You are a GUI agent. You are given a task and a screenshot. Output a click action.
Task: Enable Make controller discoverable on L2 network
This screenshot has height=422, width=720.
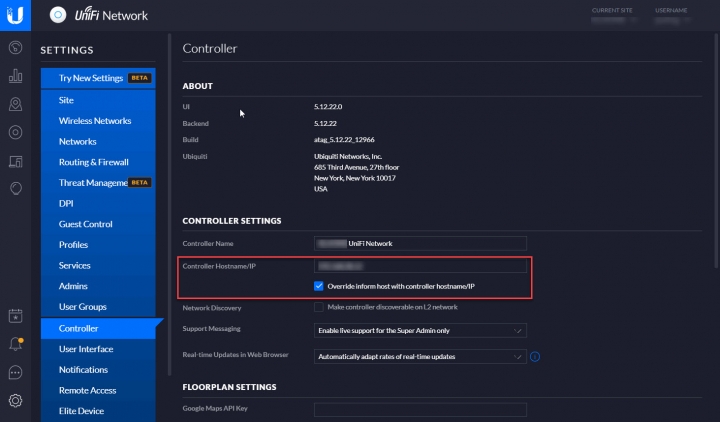(319, 307)
